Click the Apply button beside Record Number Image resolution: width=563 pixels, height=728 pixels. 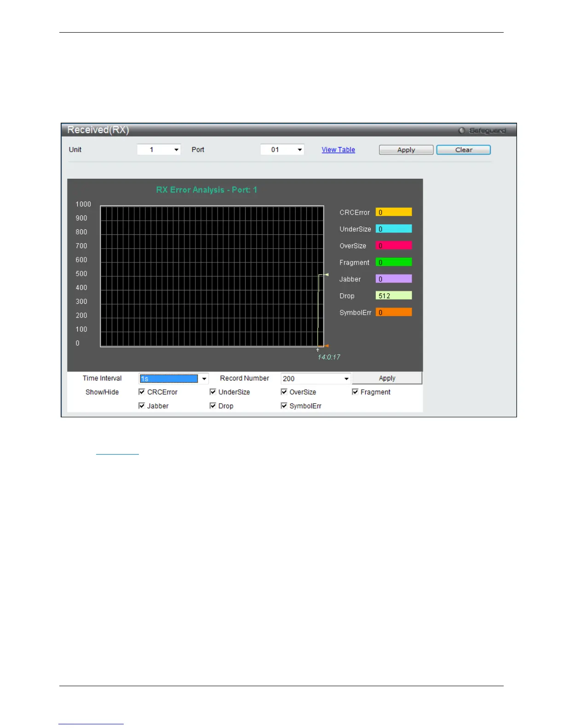coord(387,378)
